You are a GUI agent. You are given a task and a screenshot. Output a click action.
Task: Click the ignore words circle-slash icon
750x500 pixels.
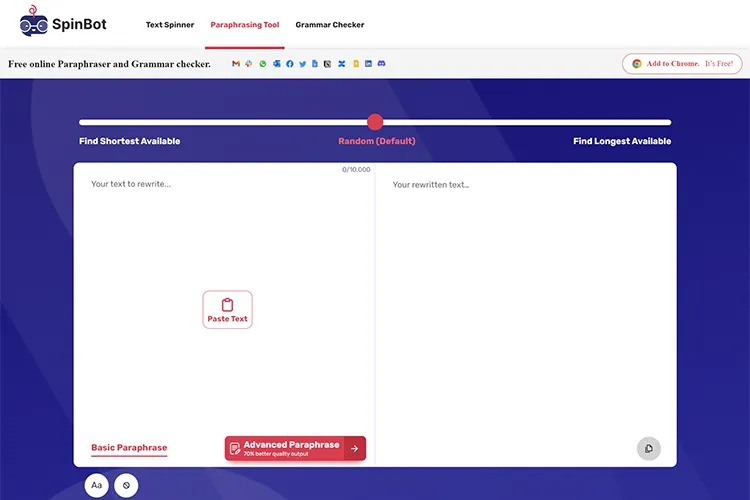pos(126,485)
